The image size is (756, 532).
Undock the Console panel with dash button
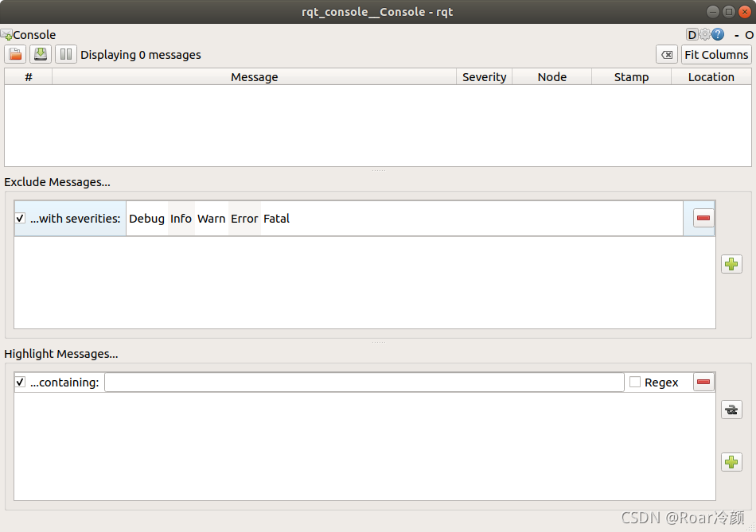737,35
